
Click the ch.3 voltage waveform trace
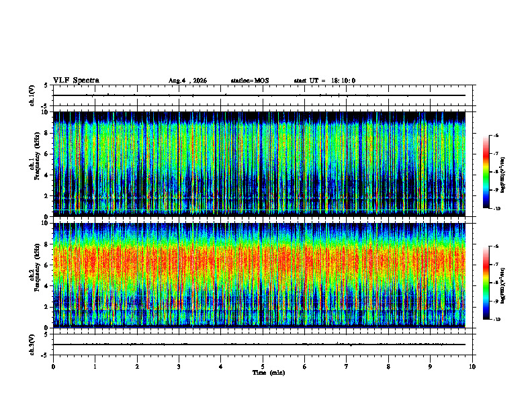[259, 345]
